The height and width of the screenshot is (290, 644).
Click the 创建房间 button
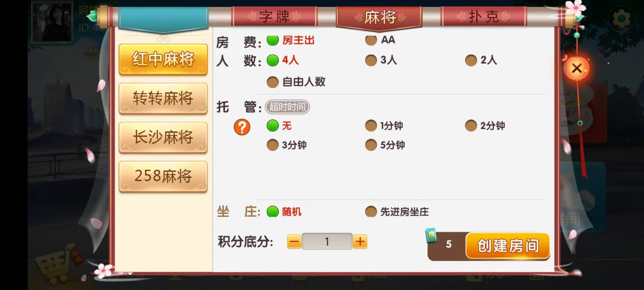(x=508, y=246)
